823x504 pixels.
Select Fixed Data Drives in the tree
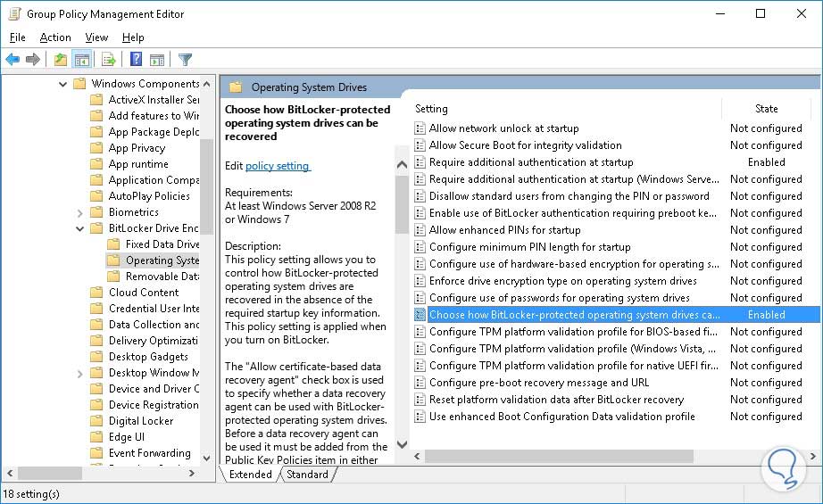[x=162, y=244]
